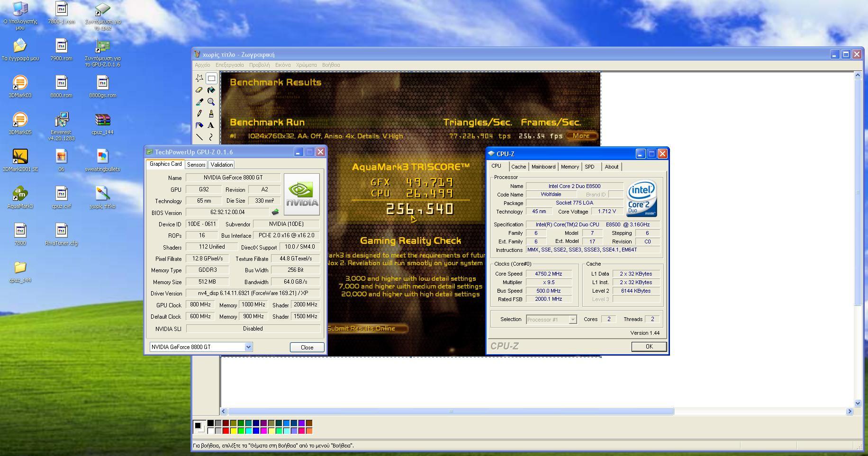
Task: Click the BIOS Version 62.92.12.00.04 field
Action: [x=227, y=212]
